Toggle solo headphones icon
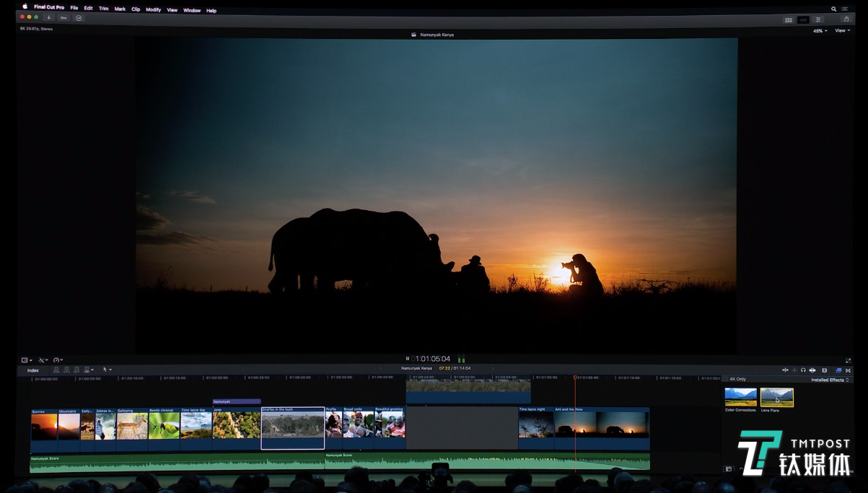Viewport: 868px width, 493px height. pyautogui.click(x=803, y=370)
